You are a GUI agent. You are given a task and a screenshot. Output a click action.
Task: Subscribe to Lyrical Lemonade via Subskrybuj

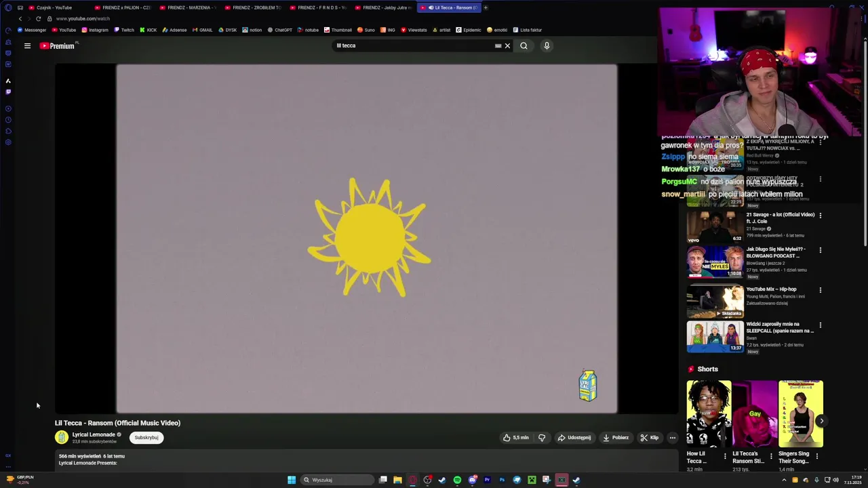click(x=146, y=438)
